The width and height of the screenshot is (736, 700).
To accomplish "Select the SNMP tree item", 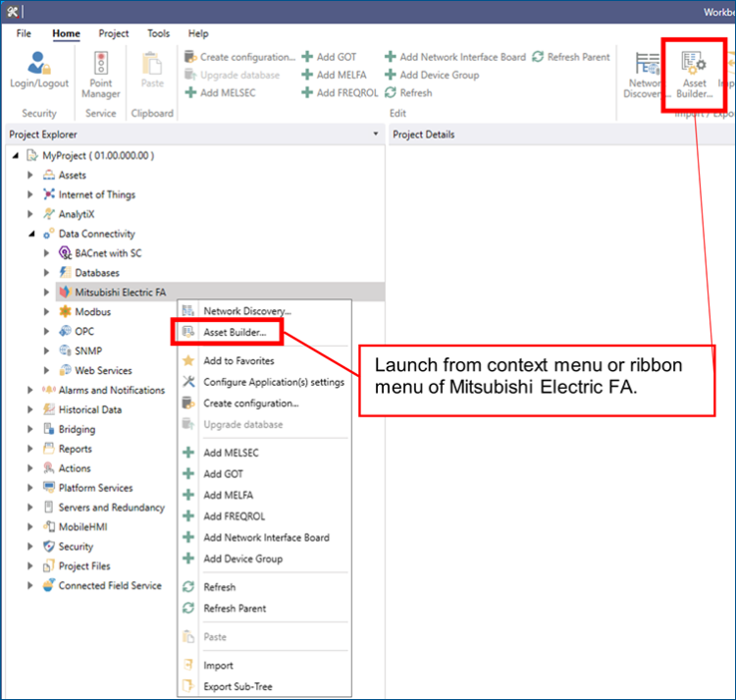I will coord(88,350).
